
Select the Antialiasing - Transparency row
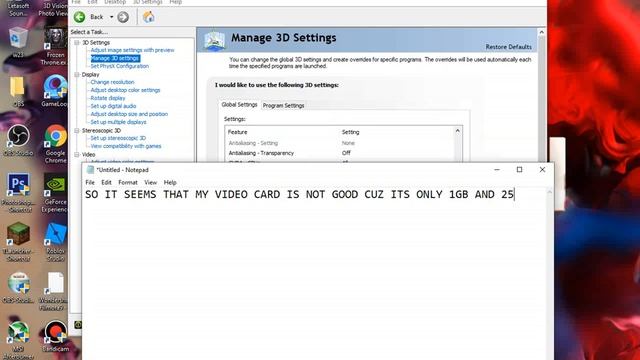point(340,153)
